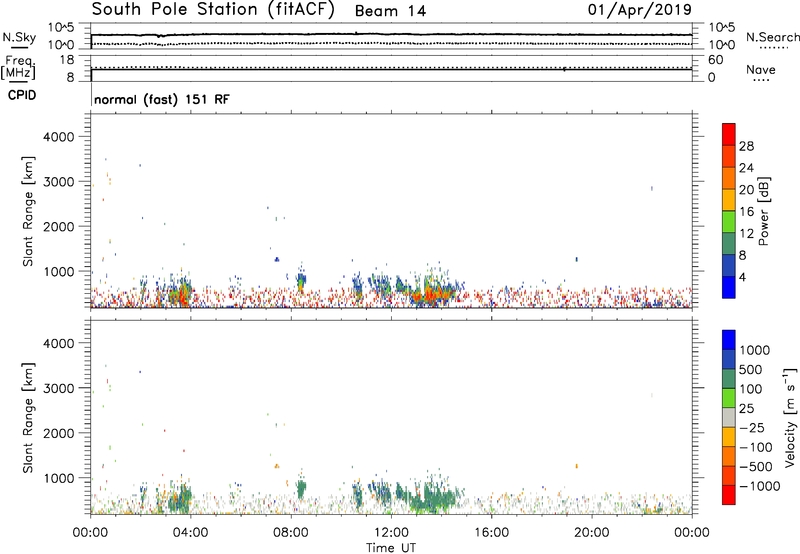Image resolution: width=800 pixels, height=554 pixels.
Task: Click the 'Power [dB]' colorbar title
Action: [764, 211]
